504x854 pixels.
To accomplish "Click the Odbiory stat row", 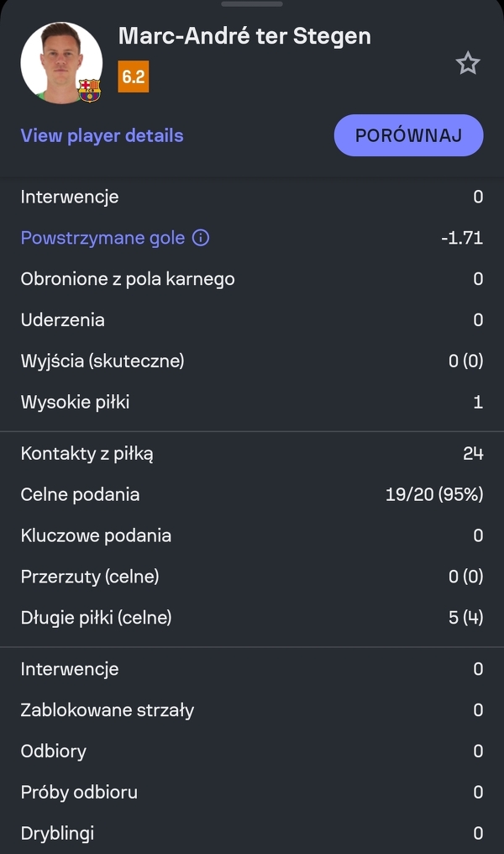I will tap(252, 751).
